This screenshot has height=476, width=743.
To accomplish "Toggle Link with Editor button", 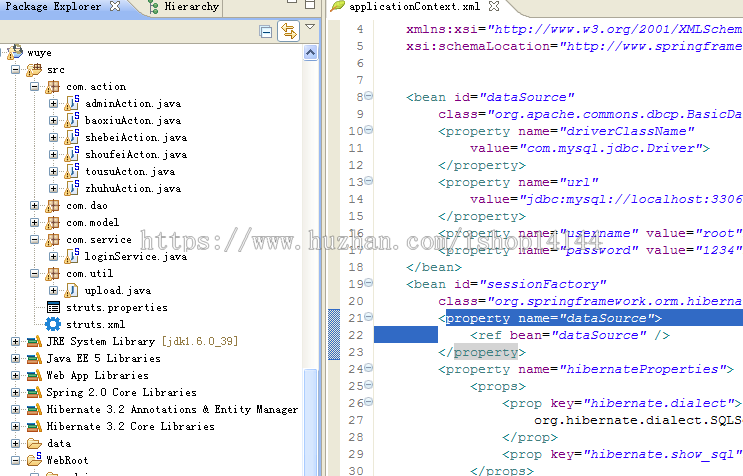I will [289, 31].
